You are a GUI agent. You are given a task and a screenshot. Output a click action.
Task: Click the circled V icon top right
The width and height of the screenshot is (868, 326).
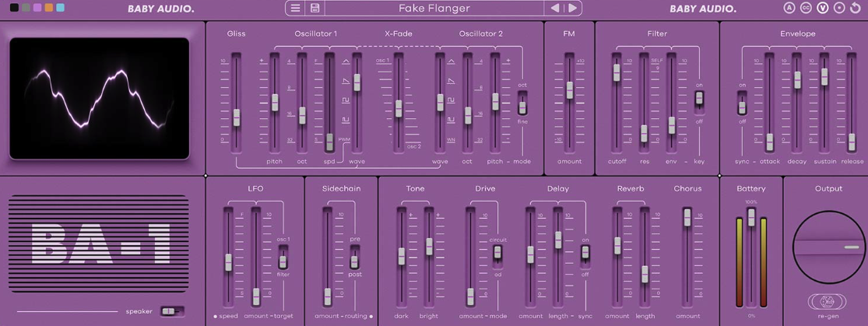click(x=822, y=8)
